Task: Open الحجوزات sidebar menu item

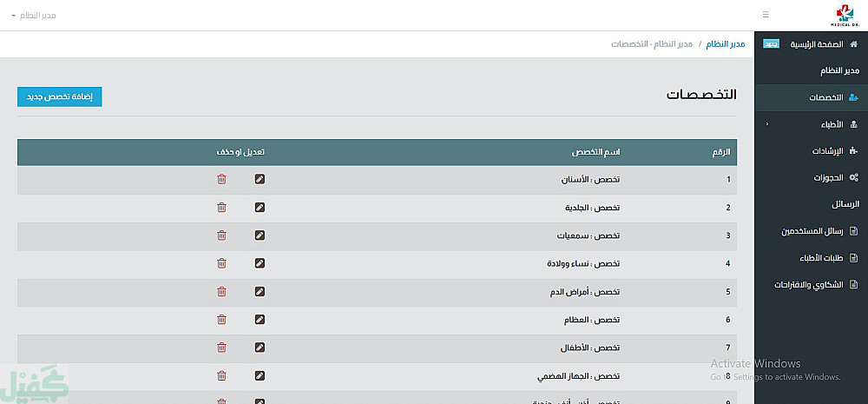Action: (x=811, y=178)
